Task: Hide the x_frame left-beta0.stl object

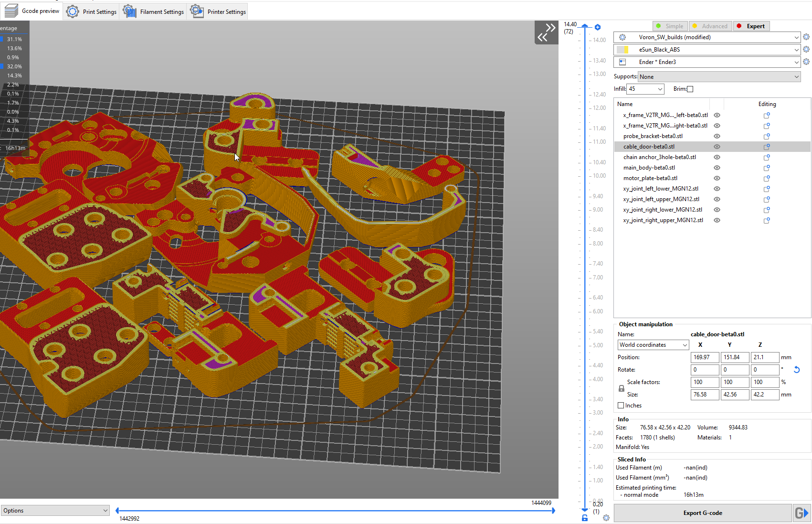Action: pos(717,115)
